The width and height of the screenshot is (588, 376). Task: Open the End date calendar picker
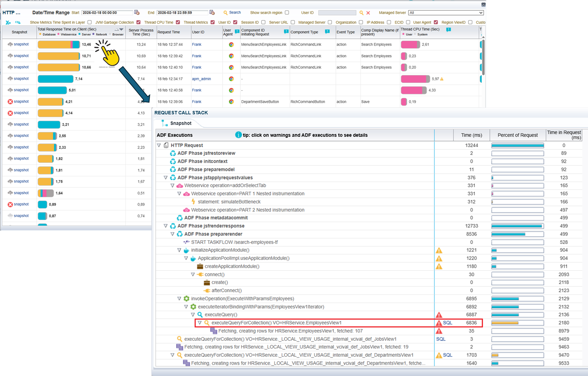pyautogui.click(x=212, y=13)
